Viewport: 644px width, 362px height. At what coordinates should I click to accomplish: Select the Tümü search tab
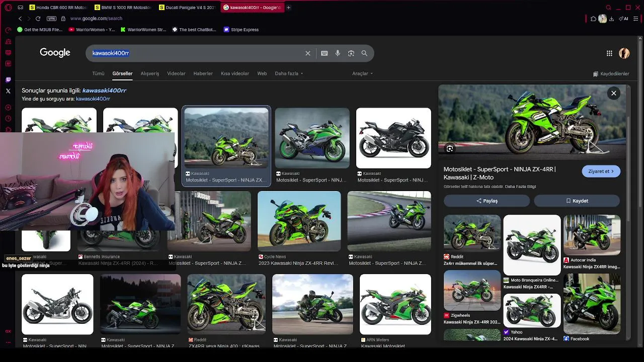point(98,73)
